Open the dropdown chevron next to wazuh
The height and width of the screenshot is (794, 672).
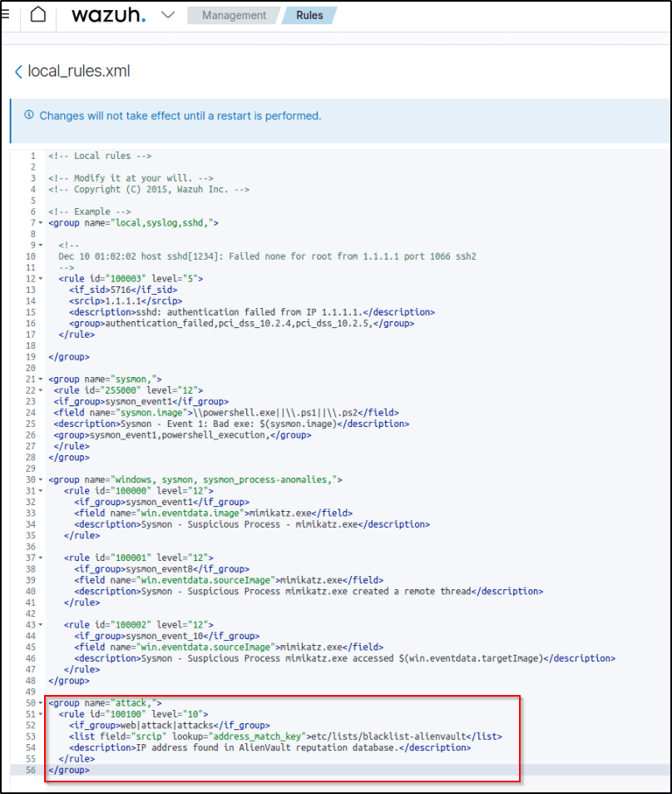(168, 15)
